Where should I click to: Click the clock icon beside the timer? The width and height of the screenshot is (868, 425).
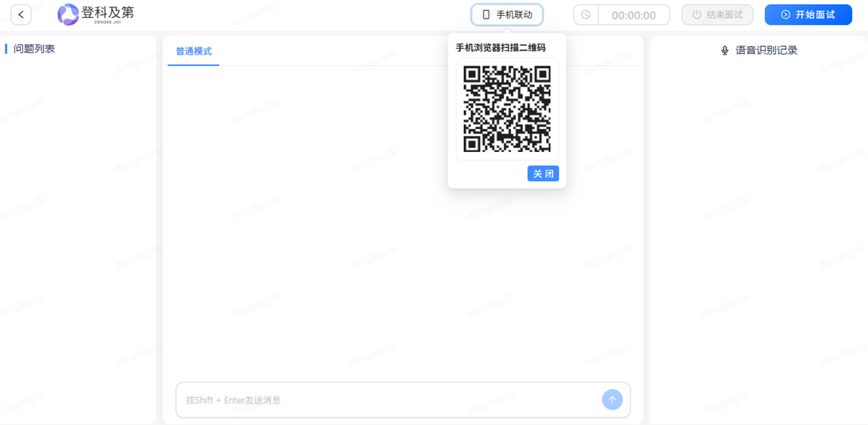tap(586, 15)
